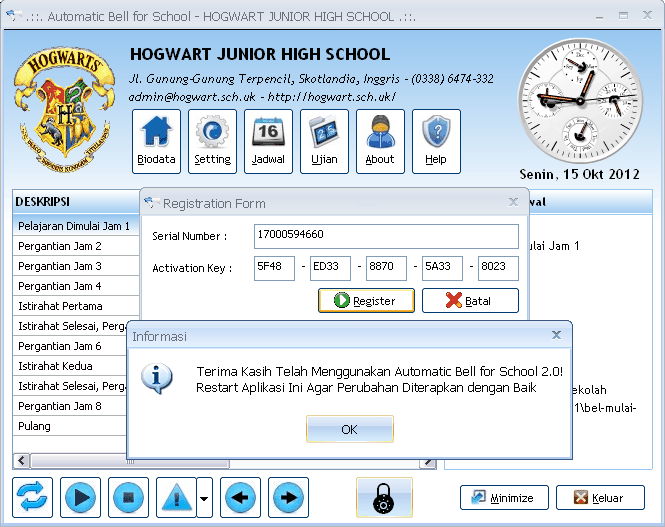Click the activation key field 8870
This screenshot has height=527, width=665.
click(x=386, y=268)
